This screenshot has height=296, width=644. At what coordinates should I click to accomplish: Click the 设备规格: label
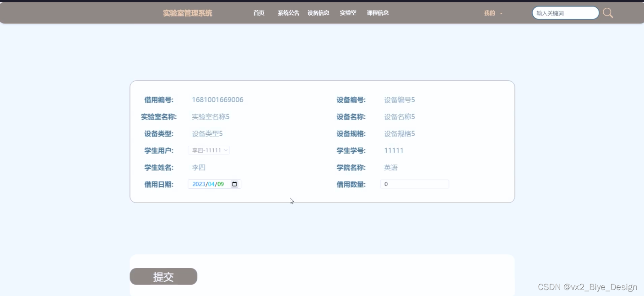(x=351, y=134)
